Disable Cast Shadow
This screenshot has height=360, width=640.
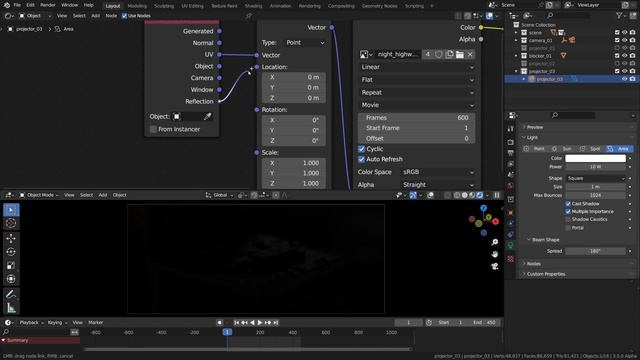(x=568, y=204)
